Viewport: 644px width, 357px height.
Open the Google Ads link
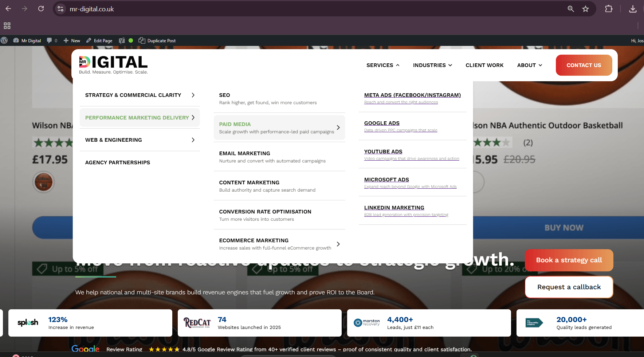[382, 123]
